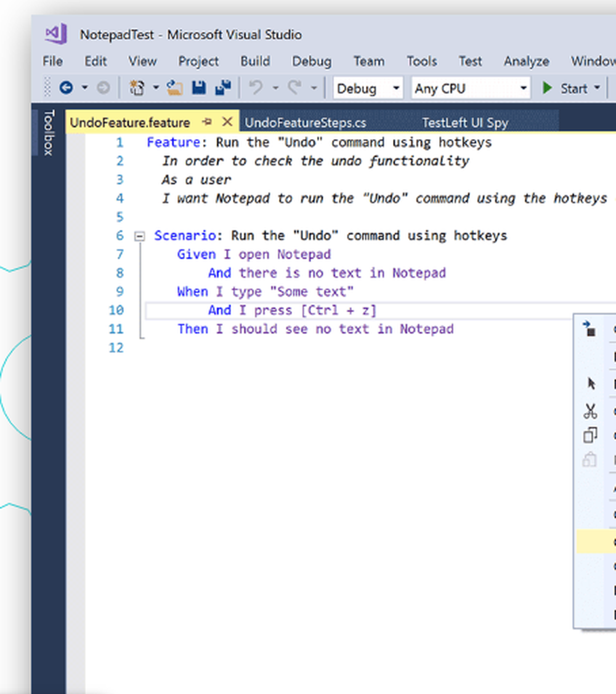Collapse the Scenario outlining block
The height and width of the screenshot is (694, 616).
(x=139, y=236)
